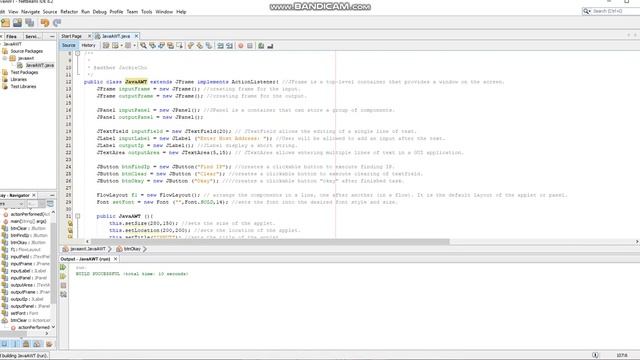Click the hint icon on line 32
Screen dimensions: 640x360
[70, 223]
